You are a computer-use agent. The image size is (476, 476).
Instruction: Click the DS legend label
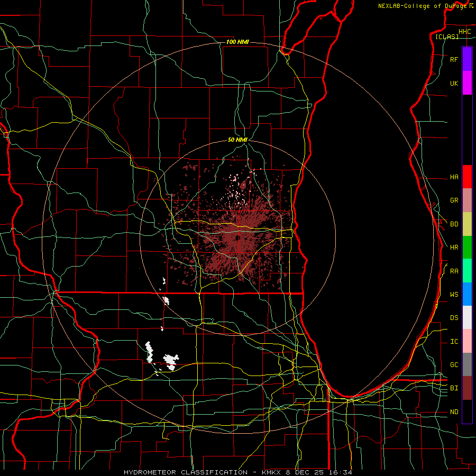coord(454,318)
